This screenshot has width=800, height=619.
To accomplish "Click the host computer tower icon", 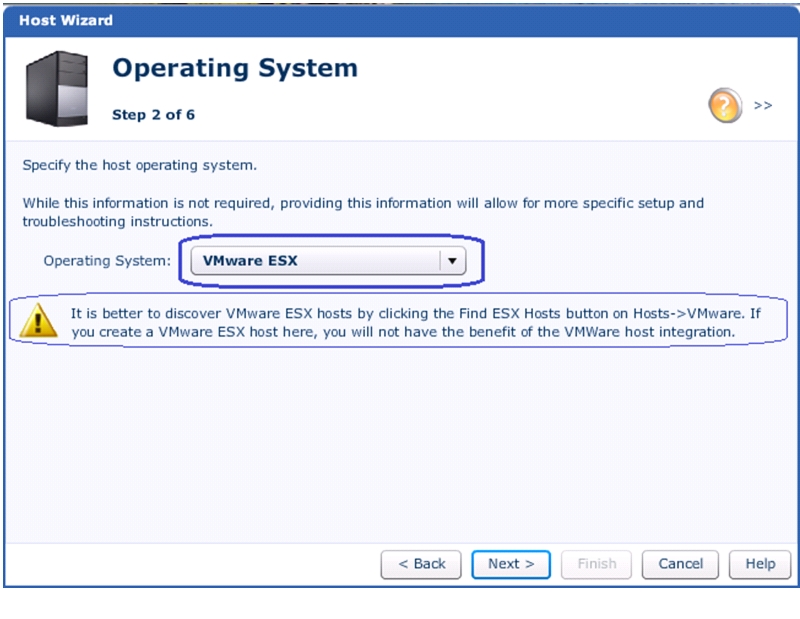I will point(57,89).
